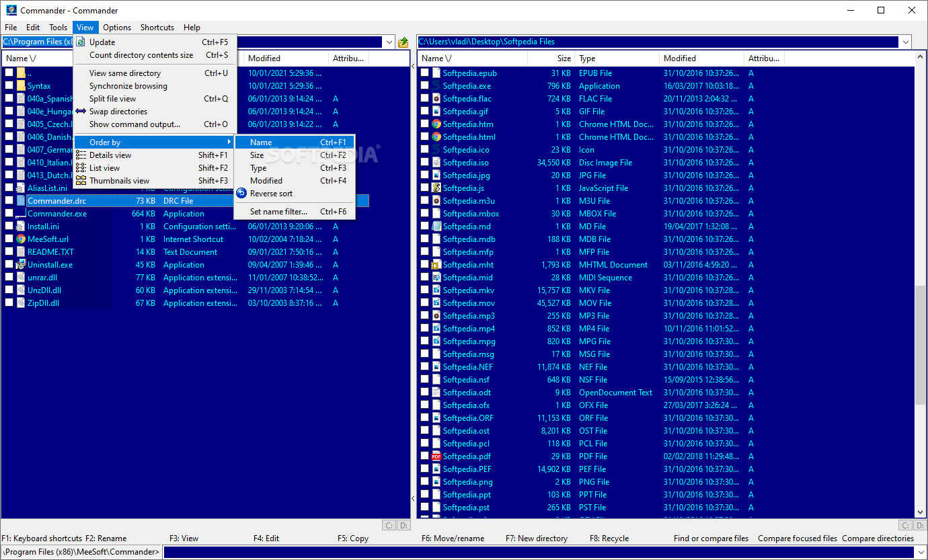
Task: Click the Reverse sort icon
Action: [241, 194]
